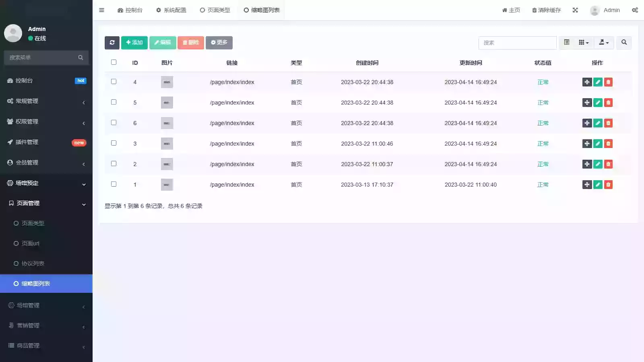644x362 pixels.
Task: Check the row checkbox for record ID 5
Action: (x=114, y=102)
